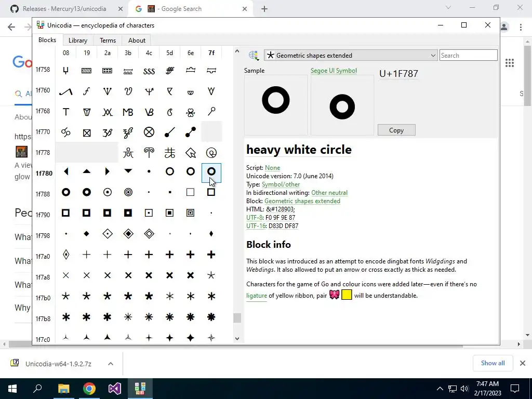
Task: Click the yellow square emoji swatch
Action: (347, 295)
